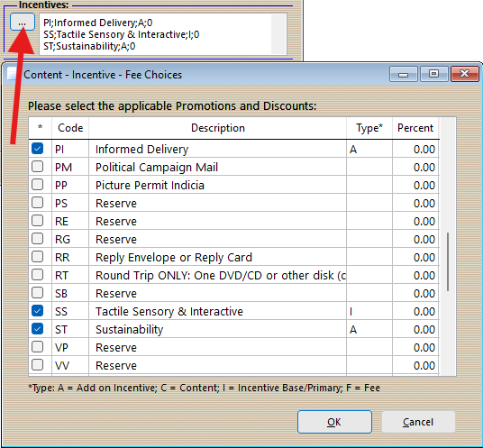The image size is (483, 448).
Task: Click the Percent cell for Political Campaign Mail
Action: (x=415, y=167)
